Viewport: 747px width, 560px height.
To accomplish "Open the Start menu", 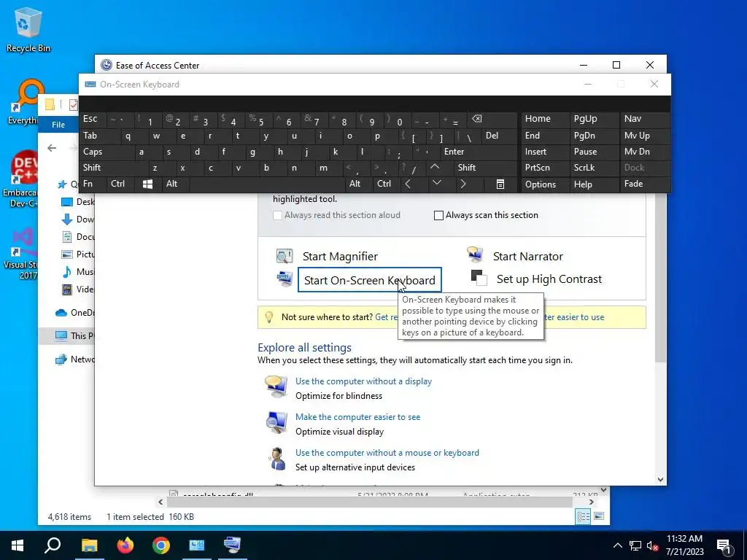I will (x=18, y=545).
